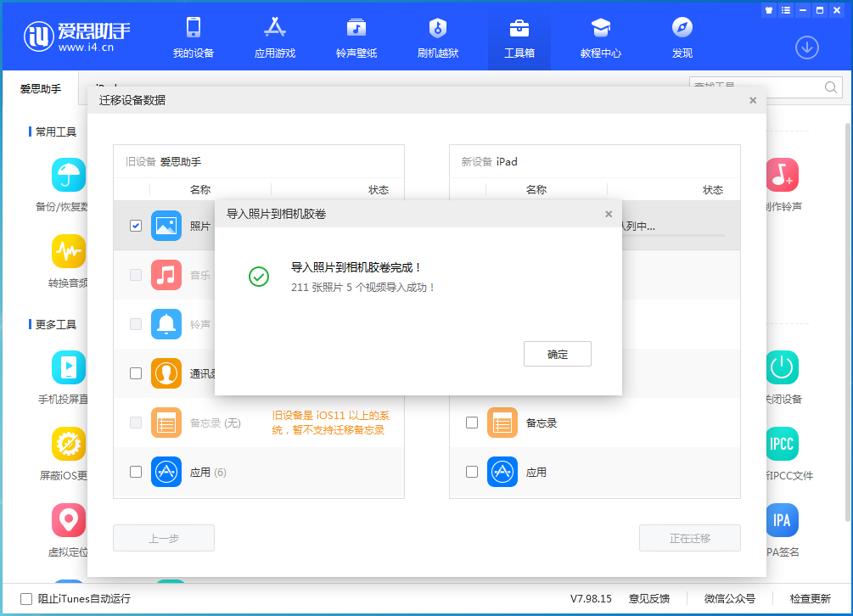Check the 通讯录 checkbox
This screenshot has height=616, width=853.
(136, 373)
